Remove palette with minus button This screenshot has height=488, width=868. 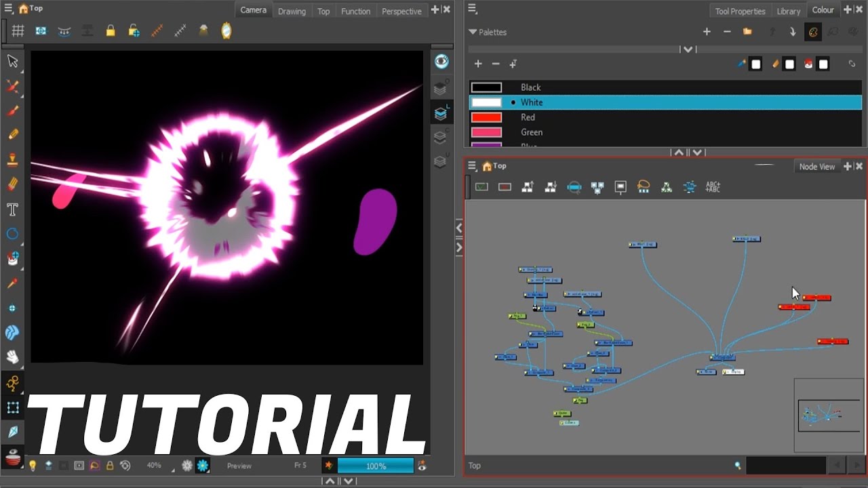[727, 32]
